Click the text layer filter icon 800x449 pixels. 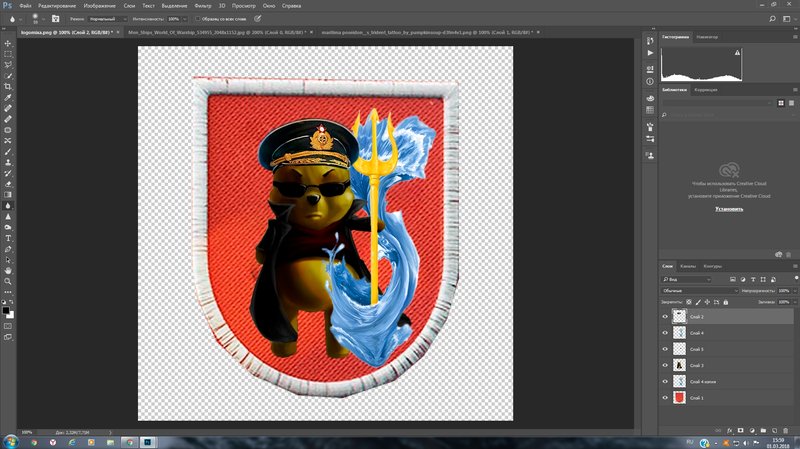point(751,279)
